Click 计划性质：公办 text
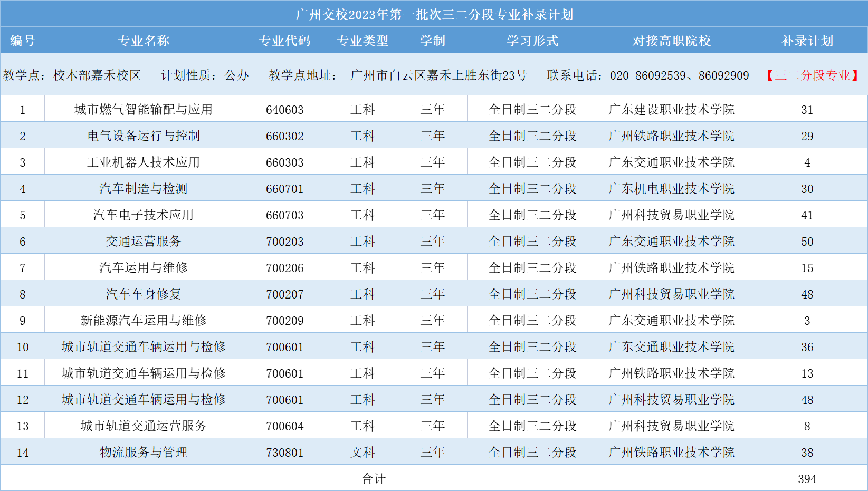The image size is (868, 491). tap(205, 75)
